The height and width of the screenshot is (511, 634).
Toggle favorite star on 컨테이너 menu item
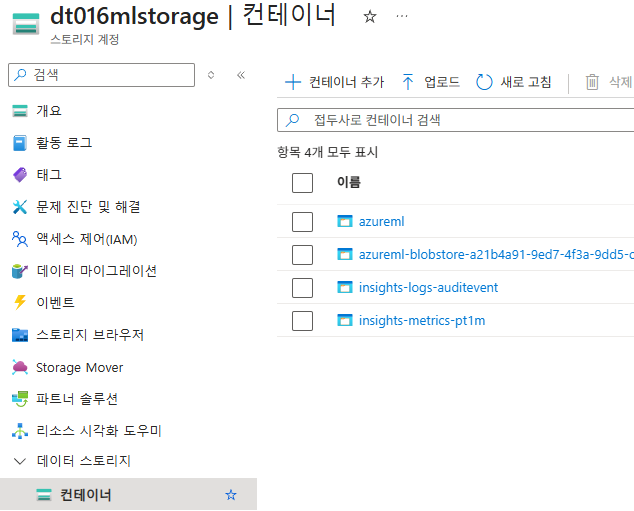tap(231, 495)
